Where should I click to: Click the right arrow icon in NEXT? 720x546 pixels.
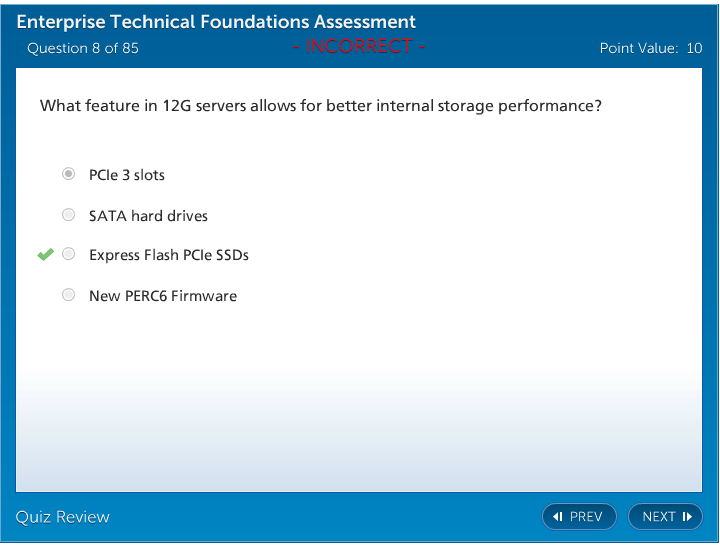click(x=687, y=517)
